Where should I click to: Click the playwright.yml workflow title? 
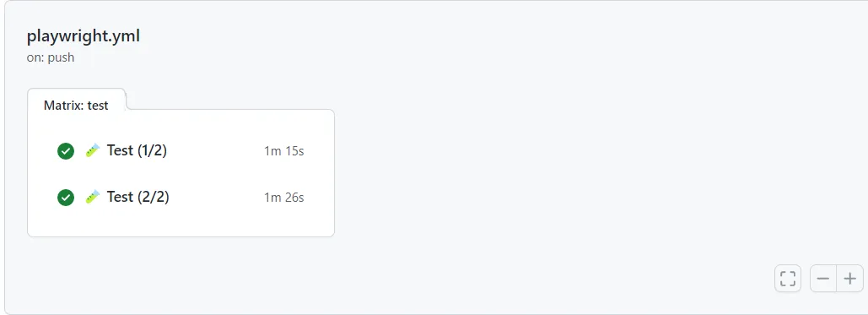tap(83, 36)
